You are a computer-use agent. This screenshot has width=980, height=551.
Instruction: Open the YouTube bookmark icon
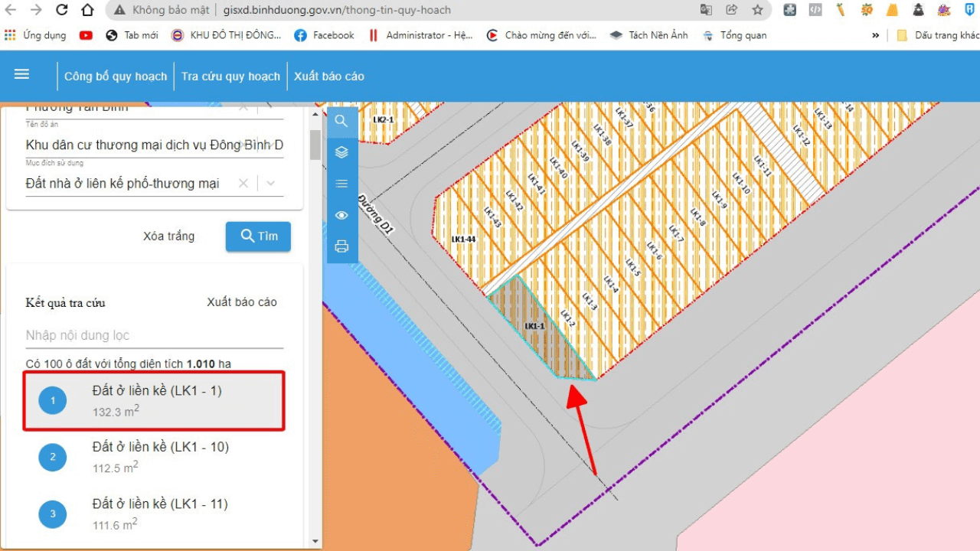(x=86, y=35)
